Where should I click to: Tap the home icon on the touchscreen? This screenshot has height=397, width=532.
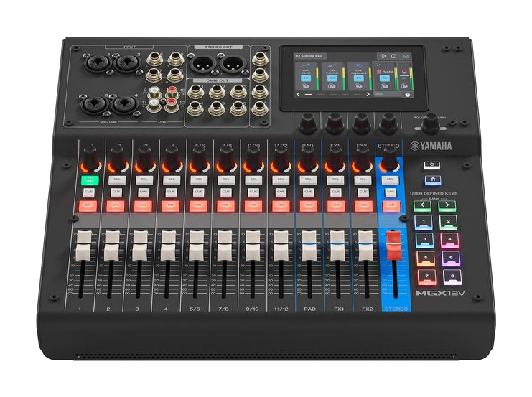[406, 56]
